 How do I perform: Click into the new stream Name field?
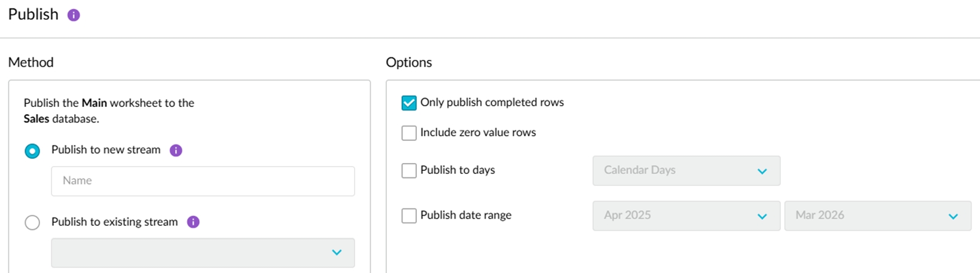(x=203, y=181)
